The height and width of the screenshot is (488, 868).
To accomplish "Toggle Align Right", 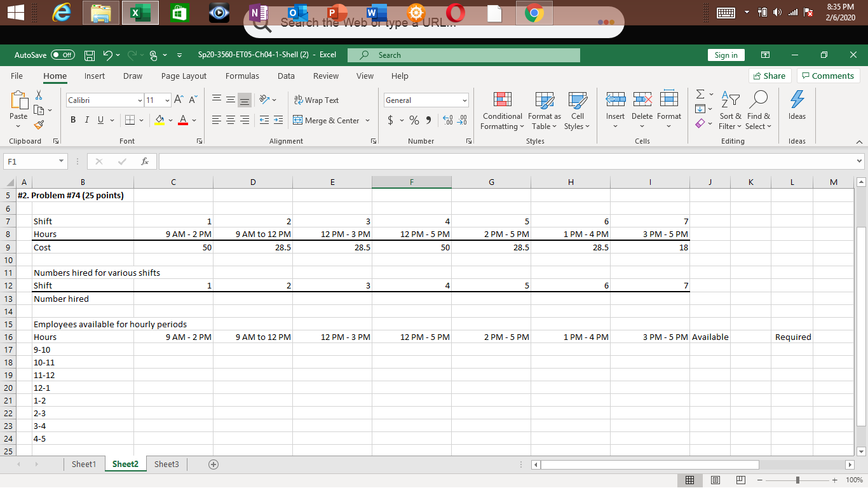I will (x=245, y=120).
